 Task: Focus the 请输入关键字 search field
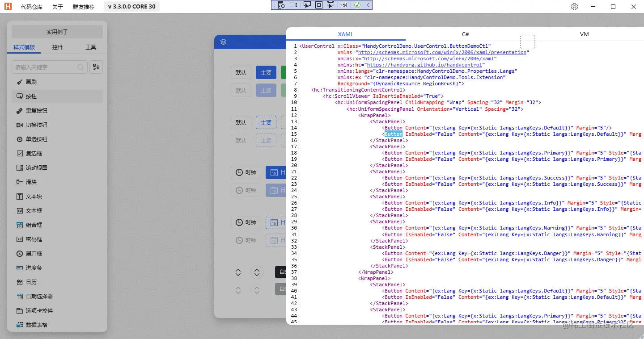point(49,67)
